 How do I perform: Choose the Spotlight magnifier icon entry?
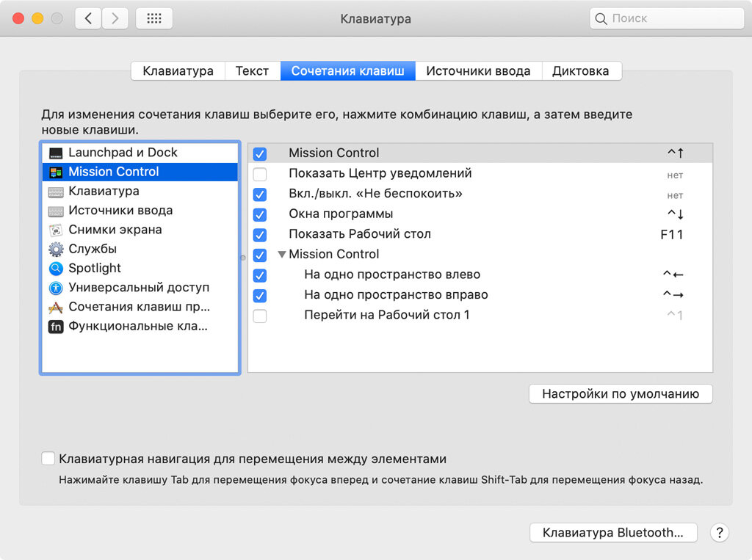(56, 269)
